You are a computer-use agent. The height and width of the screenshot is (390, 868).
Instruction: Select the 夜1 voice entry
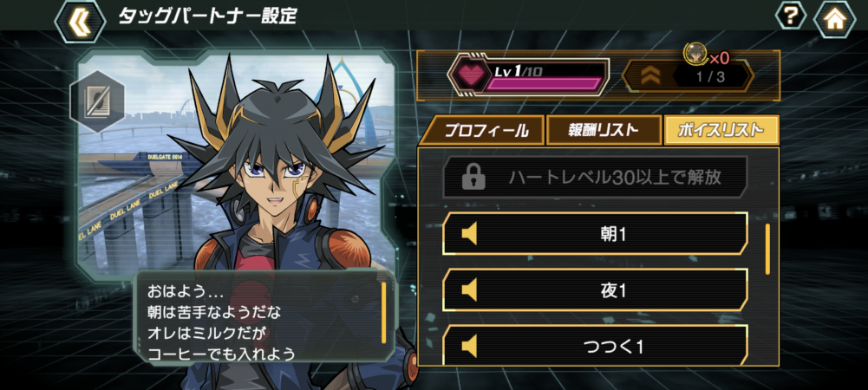click(596, 290)
